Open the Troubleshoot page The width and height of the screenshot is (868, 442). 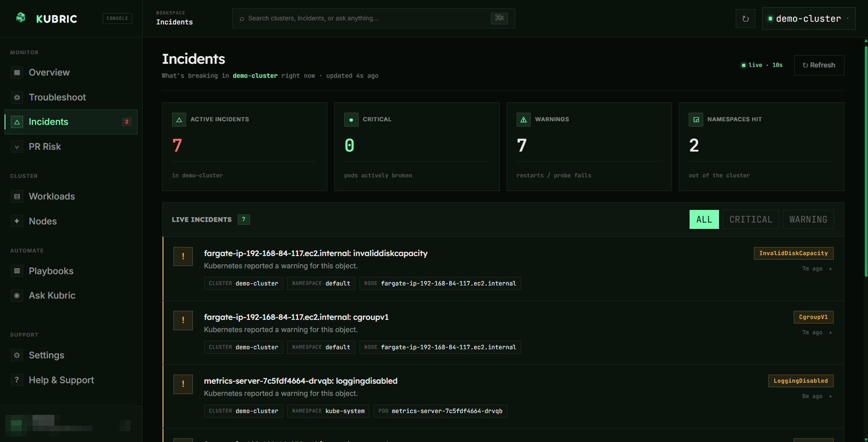click(x=71, y=97)
